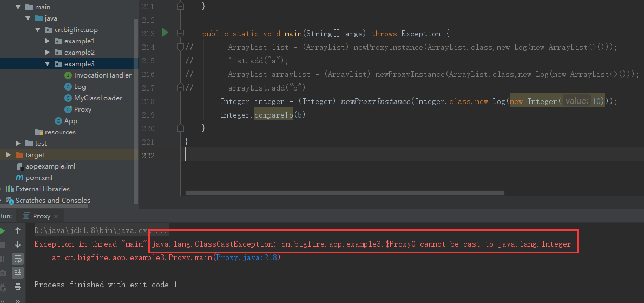Click compareTo in line 219
Image resolution: width=644 pixels, height=303 pixels.
click(x=273, y=115)
